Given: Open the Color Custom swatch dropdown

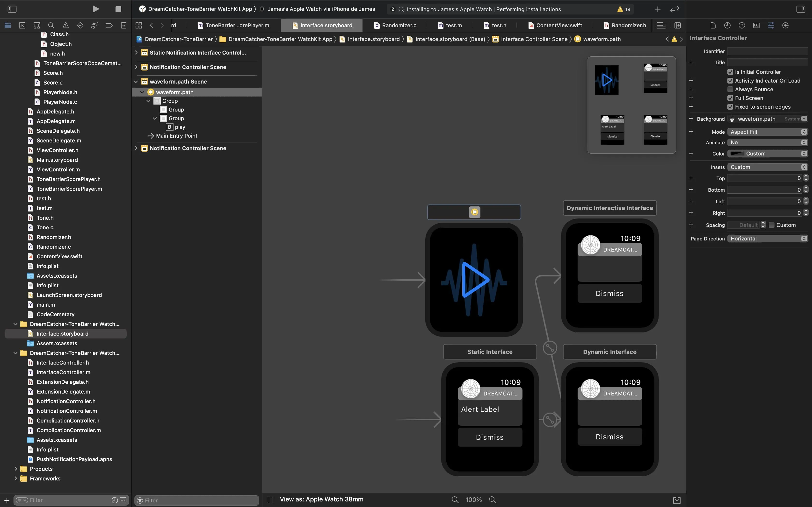Looking at the screenshot, I should [x=767, y=154].
